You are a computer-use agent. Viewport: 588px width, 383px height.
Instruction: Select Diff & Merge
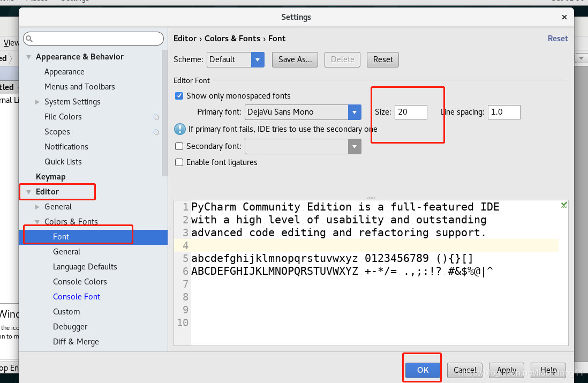click(76, 342)
